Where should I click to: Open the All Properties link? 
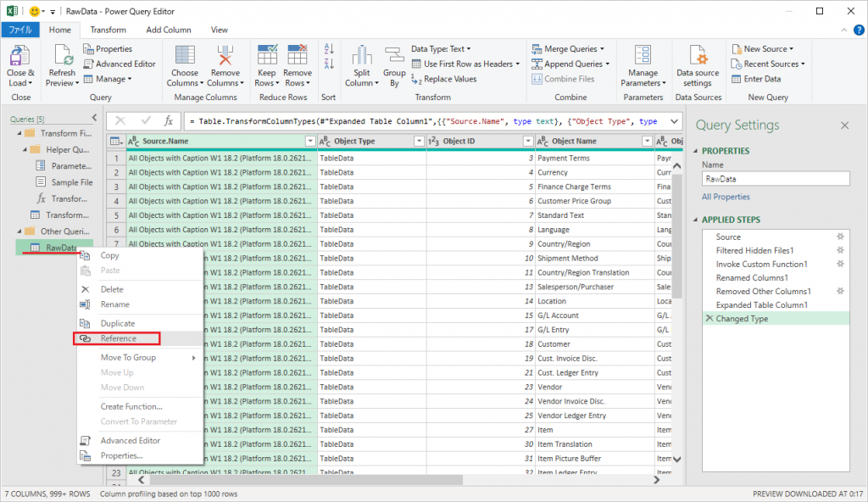pyautogui.click(x=726, y=197)
